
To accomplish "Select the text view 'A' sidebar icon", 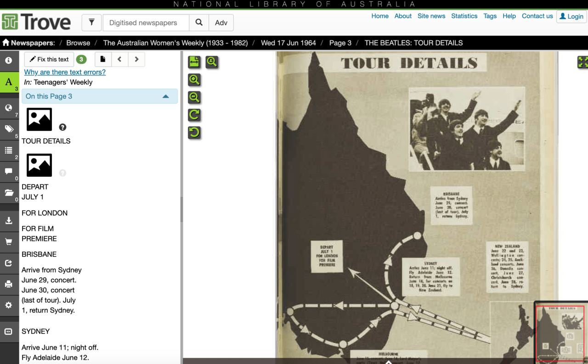I will (x=9, y=83).
